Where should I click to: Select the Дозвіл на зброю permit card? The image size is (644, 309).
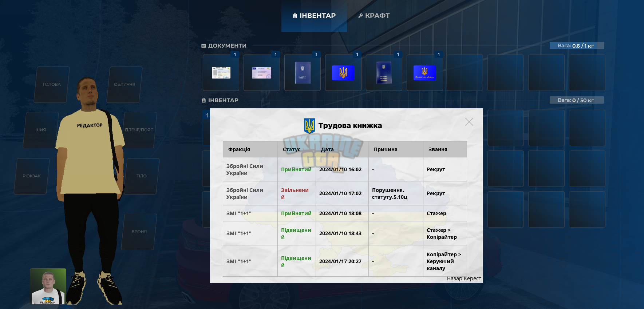click(x=425, y=73)
